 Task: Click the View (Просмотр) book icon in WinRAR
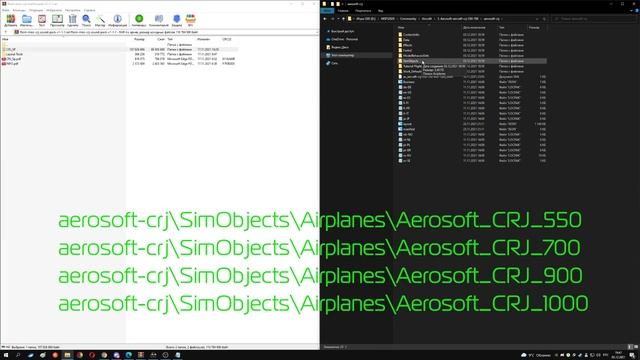pos(57,20)
